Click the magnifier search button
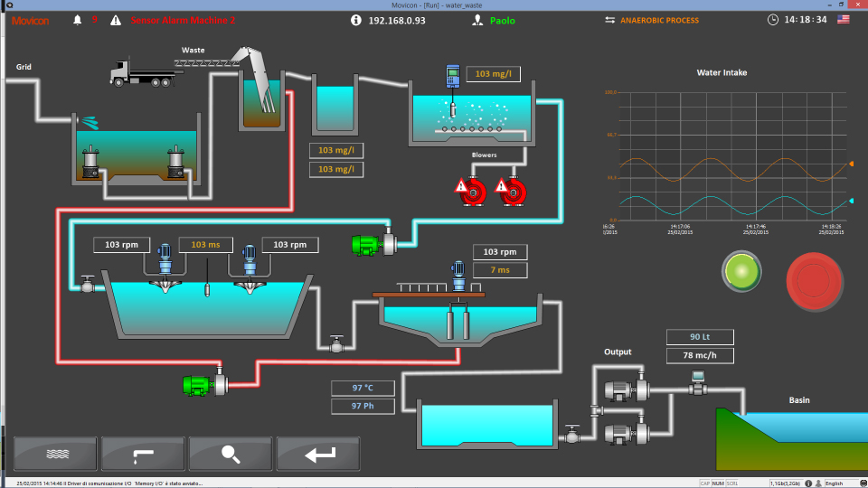This screenshot has width=868, height=488. [231, 454]
